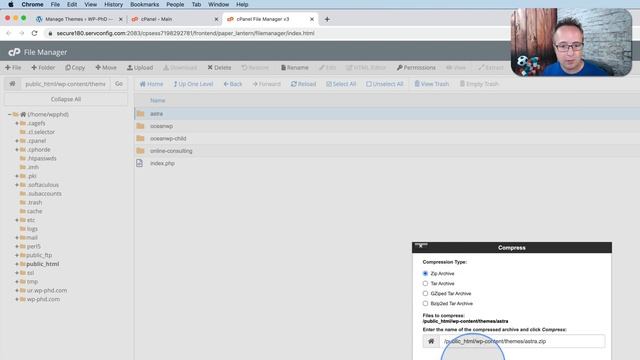Reload the page in Chrome

(34, 33)
